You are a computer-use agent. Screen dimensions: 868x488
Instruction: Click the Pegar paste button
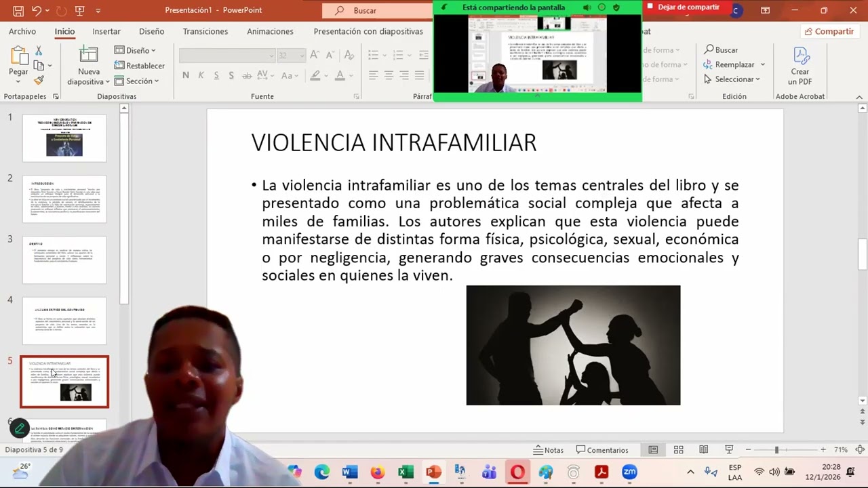click(x=18, y=63)
